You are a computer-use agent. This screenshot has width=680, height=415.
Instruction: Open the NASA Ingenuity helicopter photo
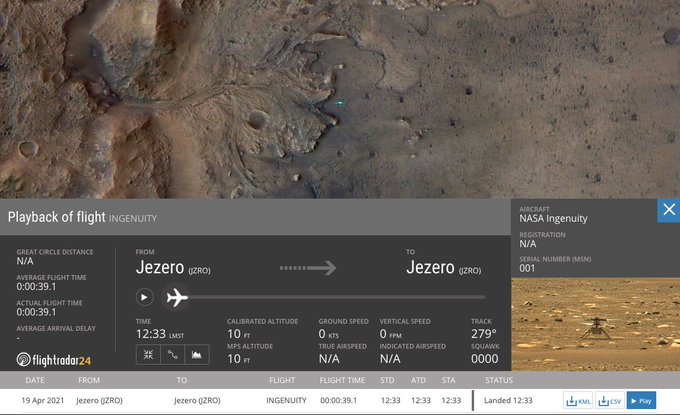click(x=595, y=325)
